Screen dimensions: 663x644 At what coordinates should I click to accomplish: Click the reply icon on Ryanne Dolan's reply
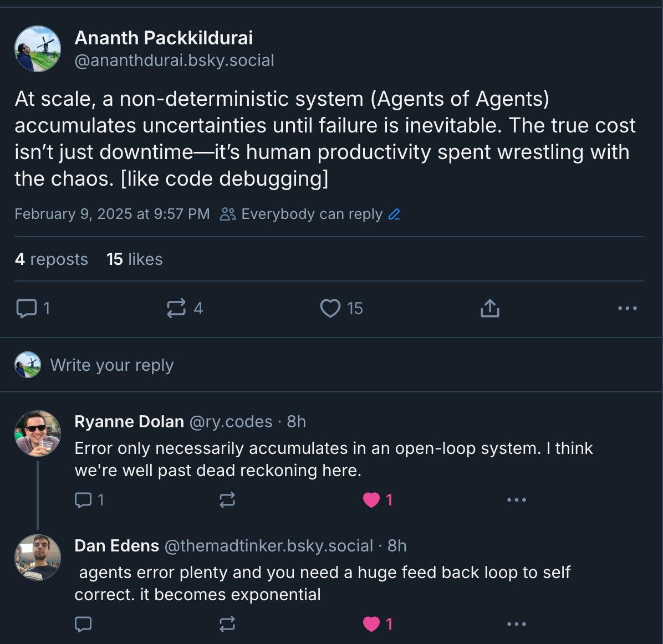[84, 500]
